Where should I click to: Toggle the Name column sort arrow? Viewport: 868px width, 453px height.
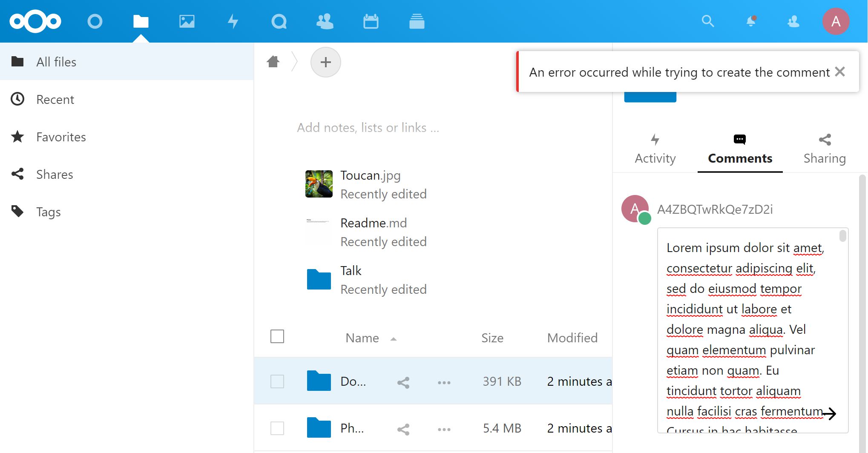click(x=394, y=339)
